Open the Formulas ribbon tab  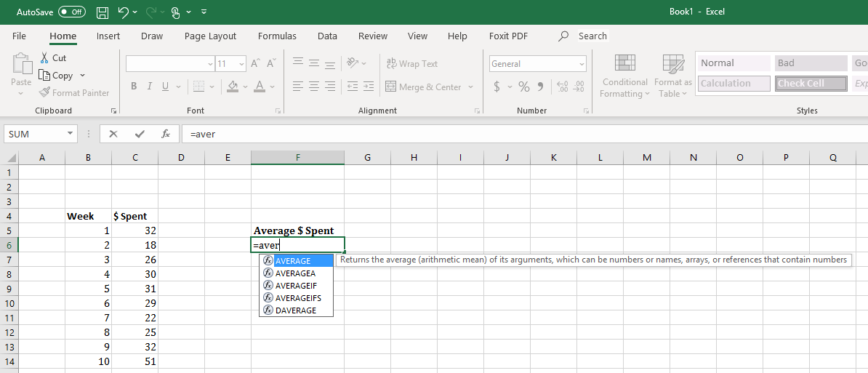pos(277,36)
